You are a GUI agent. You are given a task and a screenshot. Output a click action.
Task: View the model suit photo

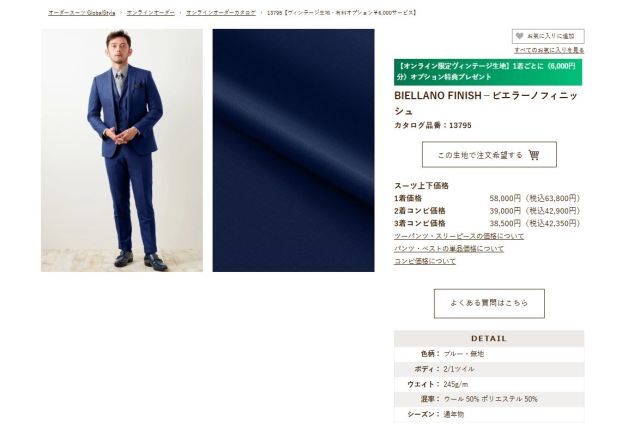[x=122, y=150]
